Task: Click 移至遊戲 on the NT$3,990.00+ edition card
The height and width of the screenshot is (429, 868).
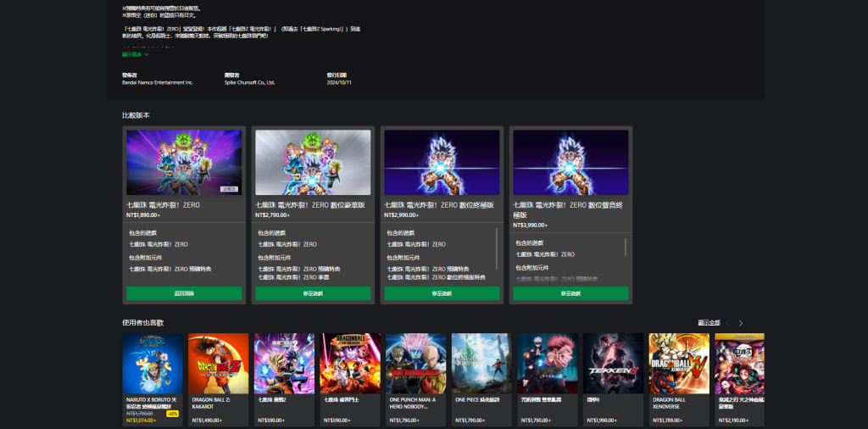Action: (570, 293)
